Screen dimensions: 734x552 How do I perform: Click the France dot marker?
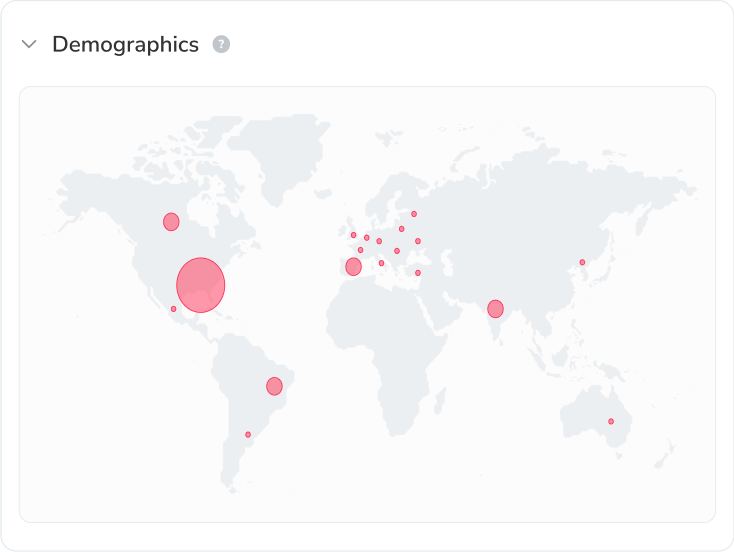pyautogui.click(x=360, y=250)
